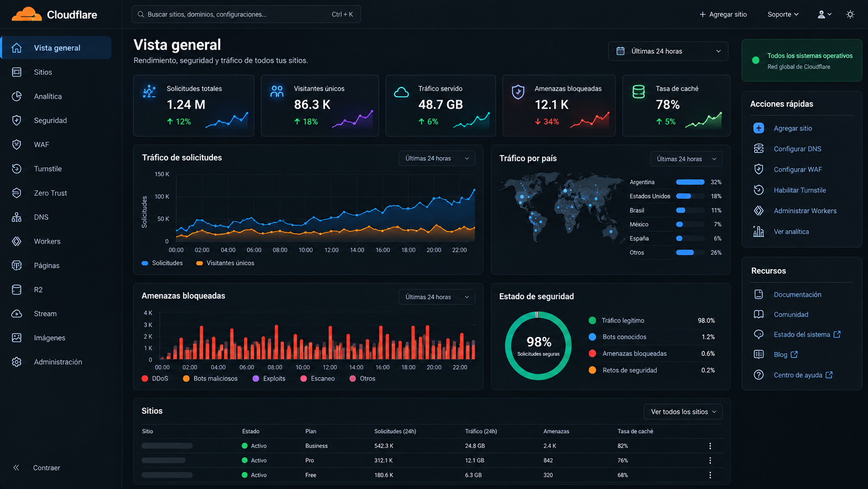Click the Analítica pie chart icon
This screenshot has height=489, width=868.
(17, 96)
